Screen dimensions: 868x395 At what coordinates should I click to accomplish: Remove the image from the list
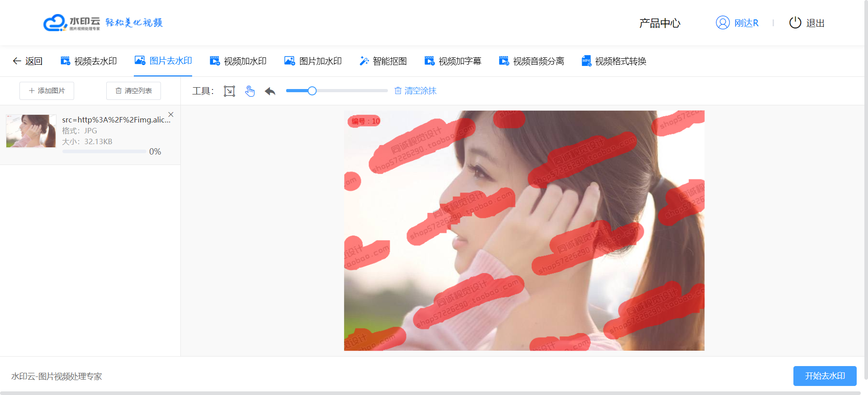(x=171, y=114)
